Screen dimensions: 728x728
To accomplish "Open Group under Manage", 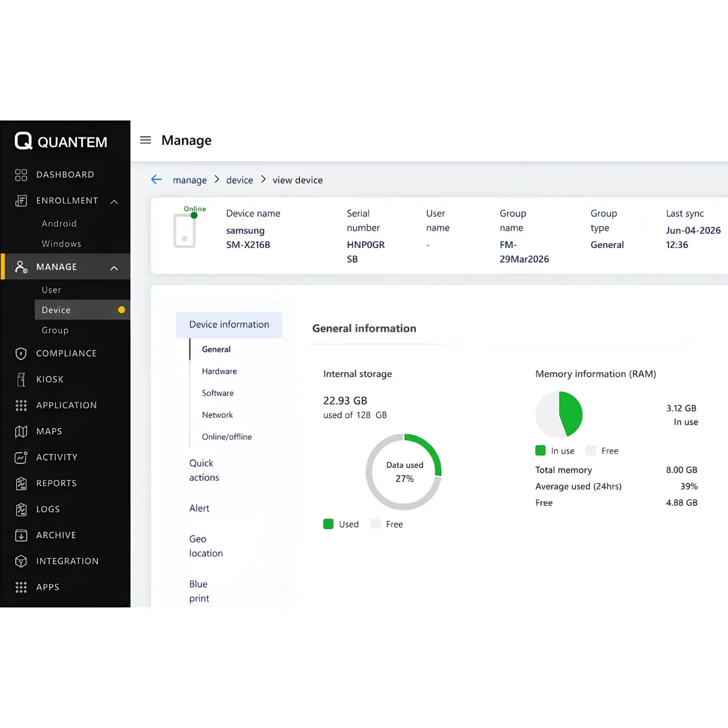I will (x=55, y=330).
